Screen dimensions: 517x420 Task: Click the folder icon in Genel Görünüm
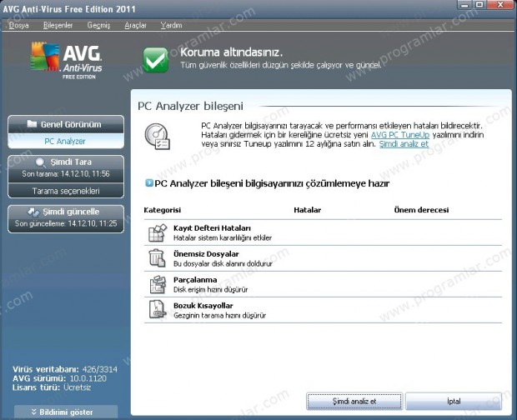click(32, 124)
